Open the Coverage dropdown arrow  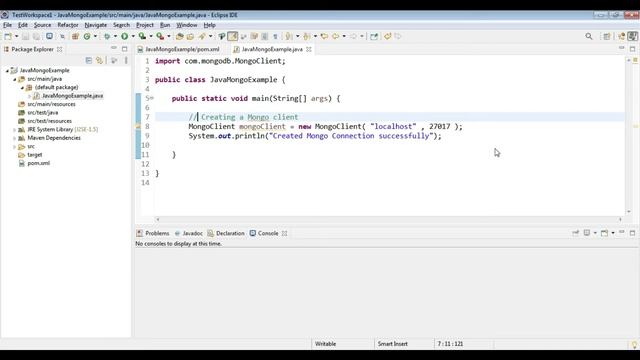[151, 36]
